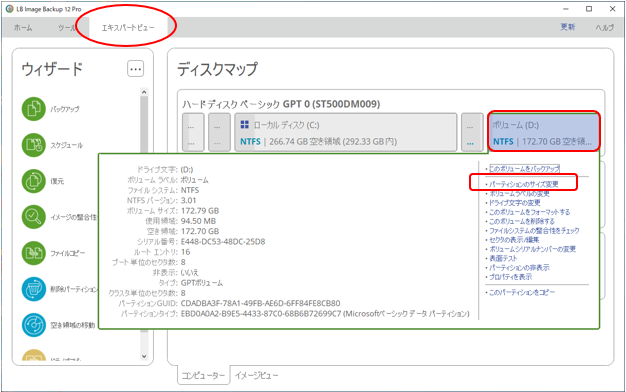The width and height of the screenshot is (626, 392).
Task: Open the 削除パーティション wizard icon
Action: (34, 289)
